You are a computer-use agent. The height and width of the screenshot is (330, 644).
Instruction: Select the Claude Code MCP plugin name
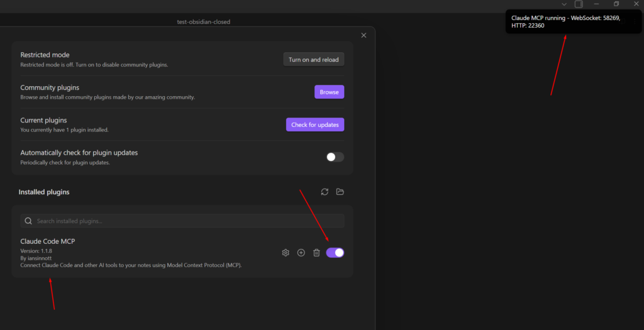48,241
